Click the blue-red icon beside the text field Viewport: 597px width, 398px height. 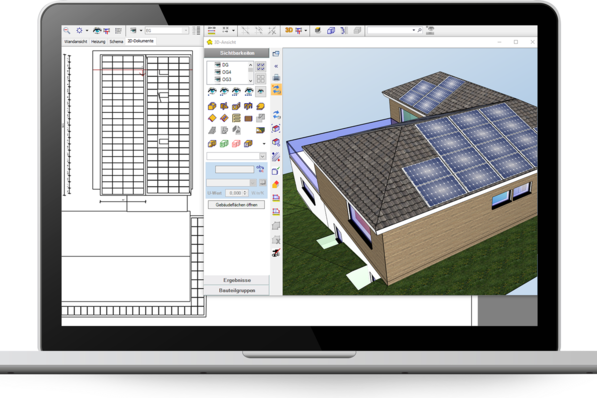click(260, 169)
